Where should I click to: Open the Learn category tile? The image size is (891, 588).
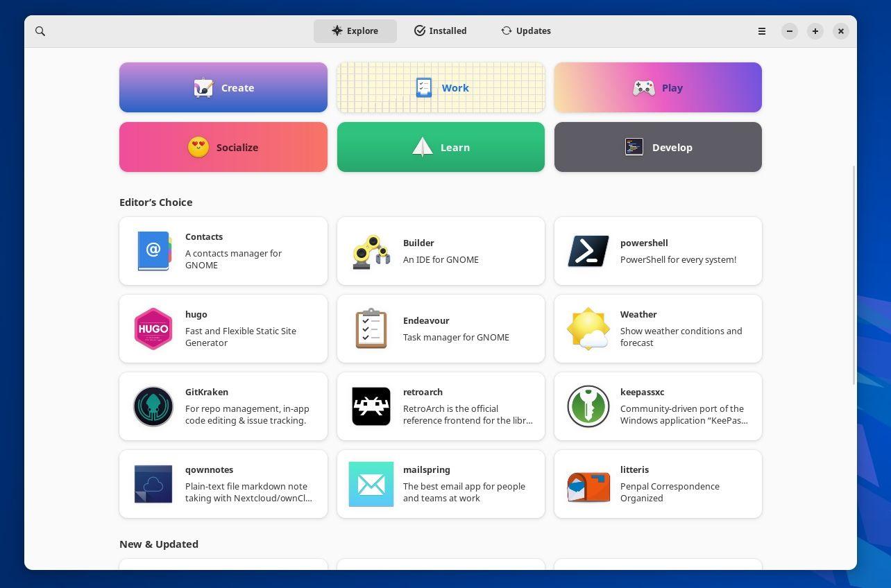pyautogui.click(x=441, y=147)
